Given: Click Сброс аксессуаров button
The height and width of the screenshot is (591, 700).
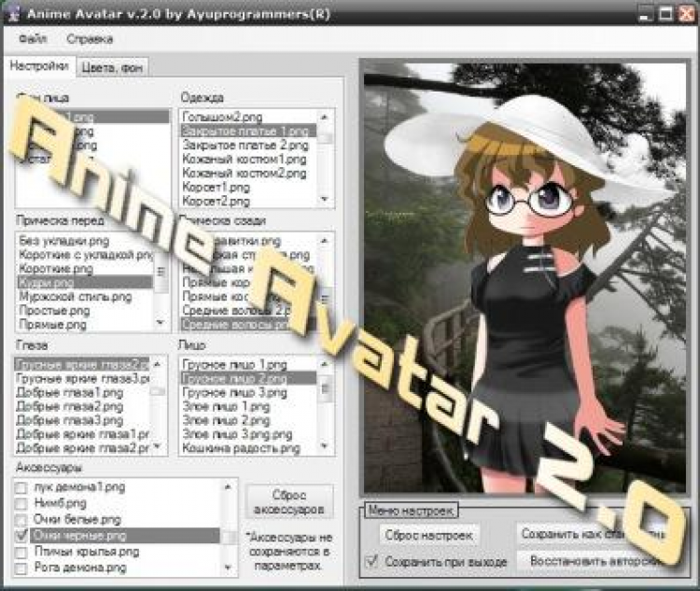Looking at the screenshot, I should pos(289,502).
